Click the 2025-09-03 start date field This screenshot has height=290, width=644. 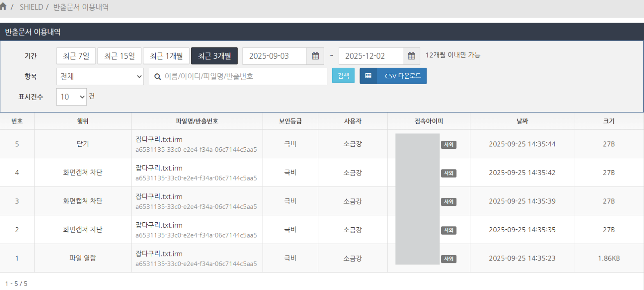[x=274, y=56]
